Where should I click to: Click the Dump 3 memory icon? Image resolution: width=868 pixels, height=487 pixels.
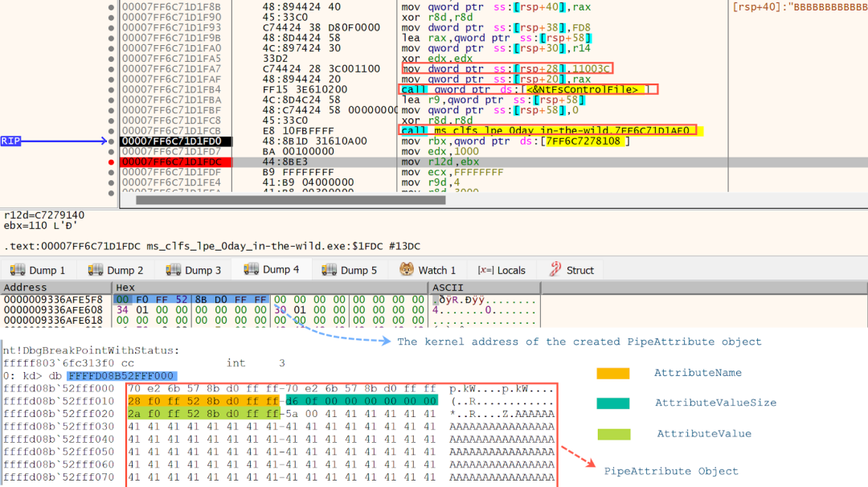tap(174, 270)
